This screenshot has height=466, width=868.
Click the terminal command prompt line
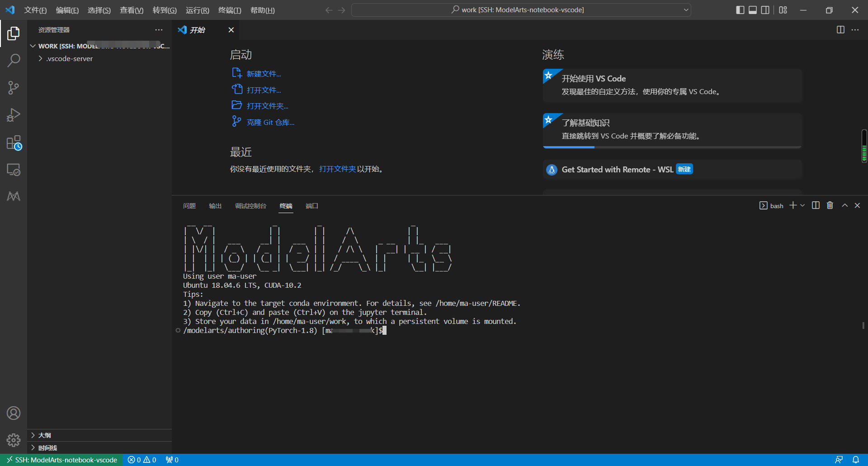pos(285,331)
